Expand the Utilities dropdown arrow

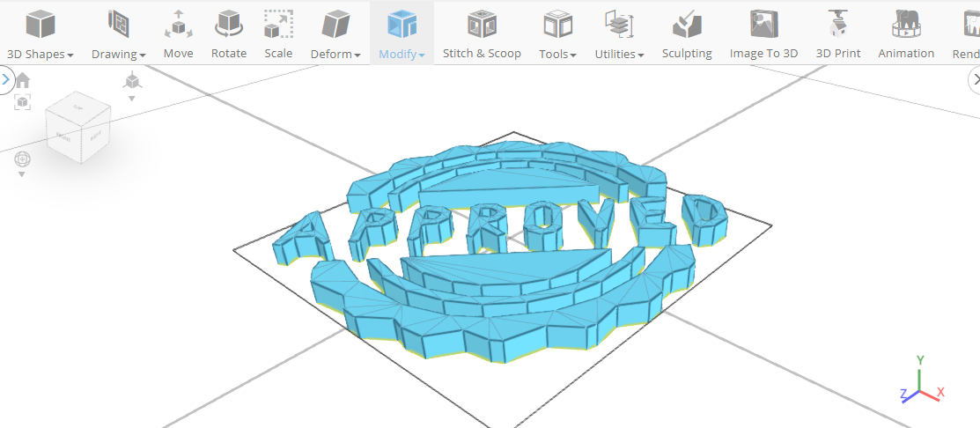(x=641, y=55)
